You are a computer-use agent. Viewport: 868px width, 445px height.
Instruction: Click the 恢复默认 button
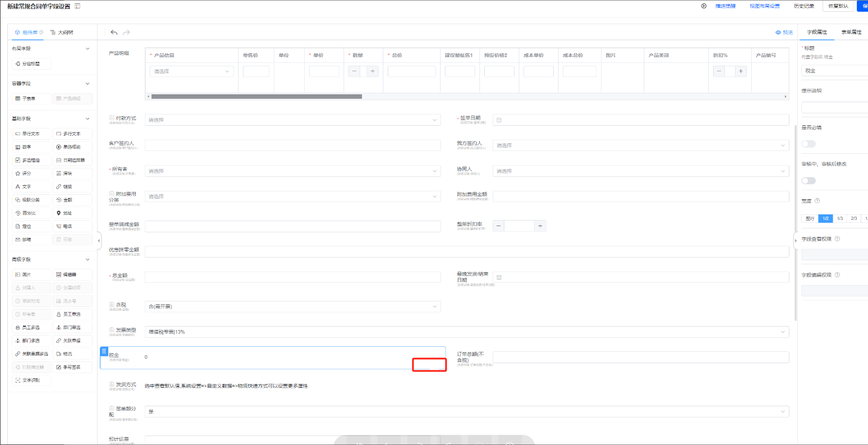[x=838, y=6]
